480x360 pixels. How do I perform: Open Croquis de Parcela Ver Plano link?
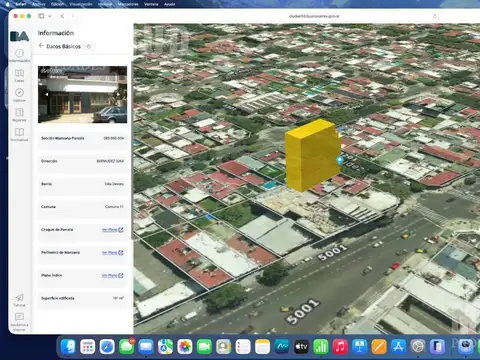click(x=113, y=230)
